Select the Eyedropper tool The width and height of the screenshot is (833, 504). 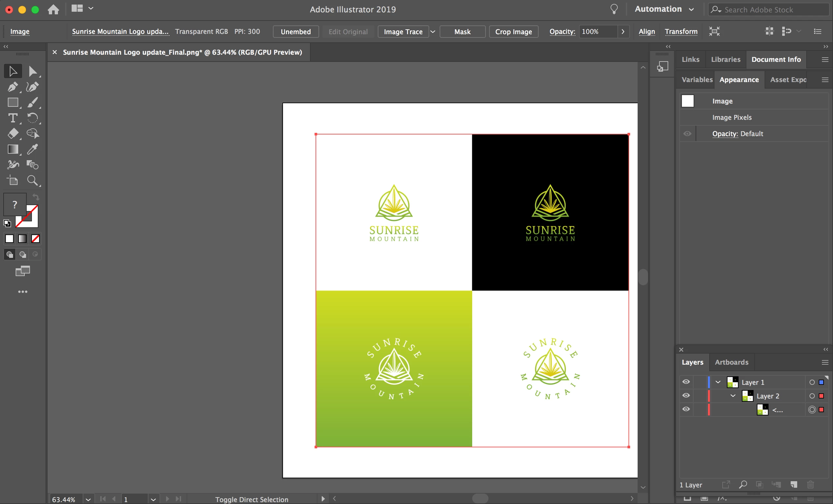point(33,149)
